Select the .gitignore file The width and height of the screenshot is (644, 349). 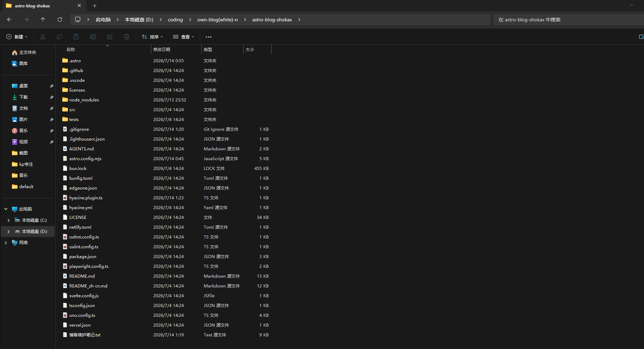(x=76, y=129)
